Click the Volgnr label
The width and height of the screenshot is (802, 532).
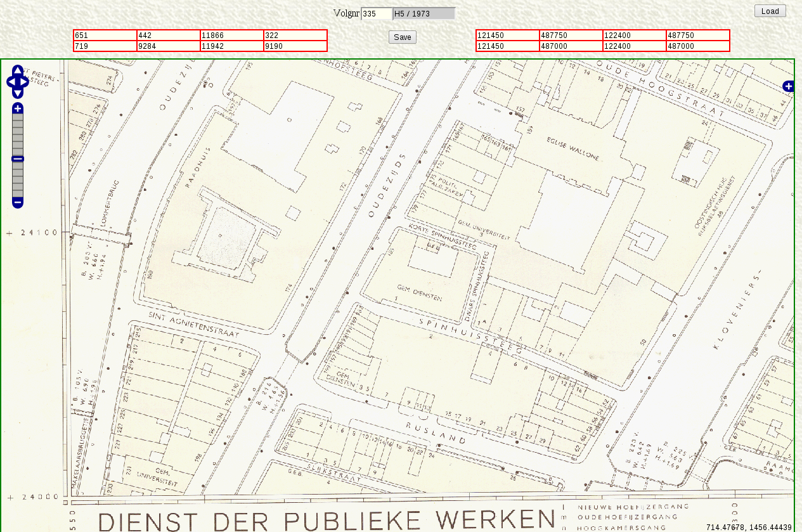(346, 13)
